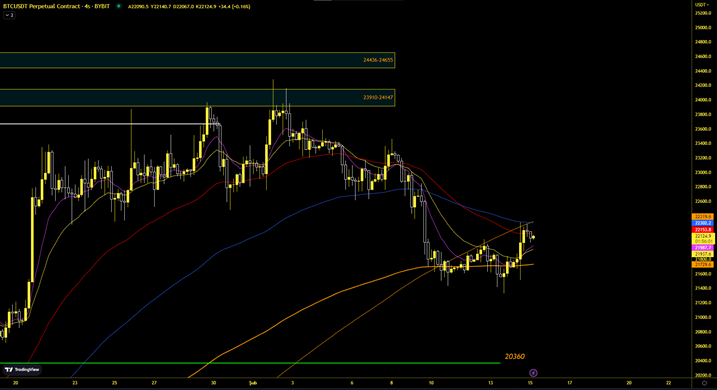Click the OHLC values in chart header
This screenshot has height=390, width=717.
point(189,6)
